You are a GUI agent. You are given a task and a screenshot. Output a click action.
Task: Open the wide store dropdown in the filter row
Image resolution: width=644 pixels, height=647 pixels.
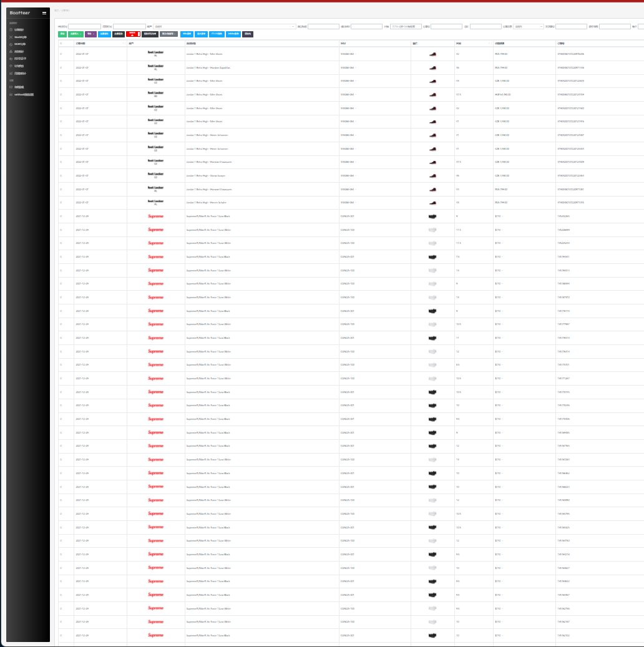tap(225, 26)
